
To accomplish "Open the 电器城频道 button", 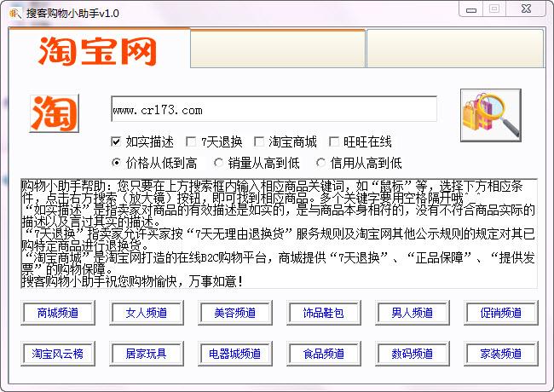I will (235, 354).
